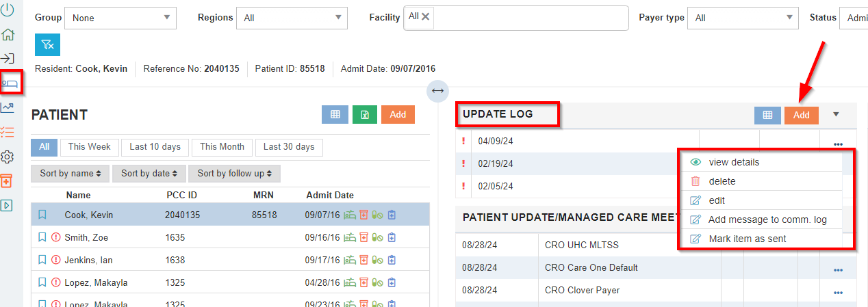Open the Status dropdown

(x=854, y=18)
